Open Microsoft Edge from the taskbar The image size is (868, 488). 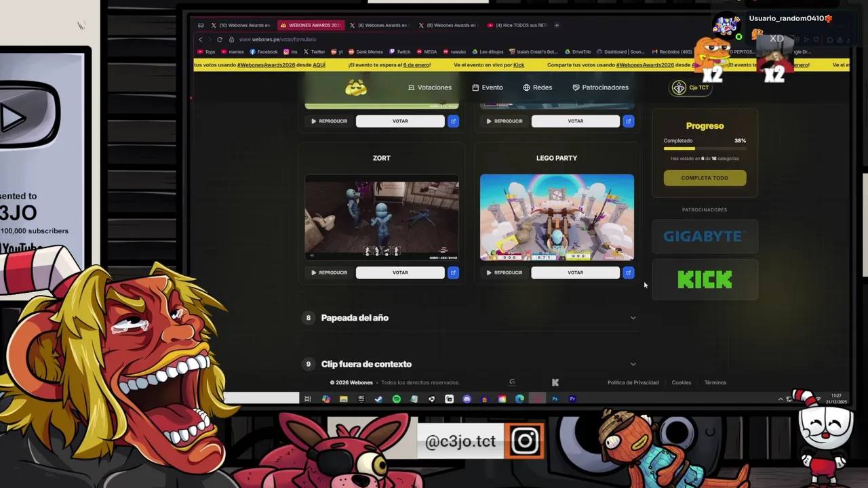click(x=519, y=399)
